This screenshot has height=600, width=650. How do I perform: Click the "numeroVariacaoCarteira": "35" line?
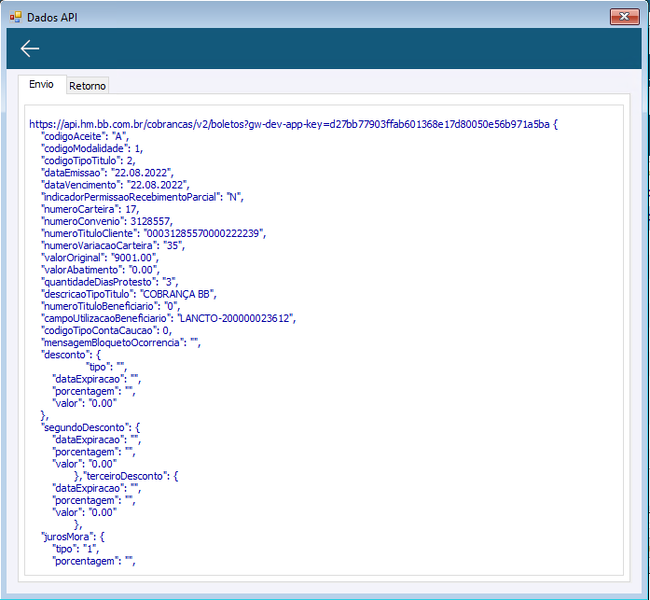(x=113, y=245)
